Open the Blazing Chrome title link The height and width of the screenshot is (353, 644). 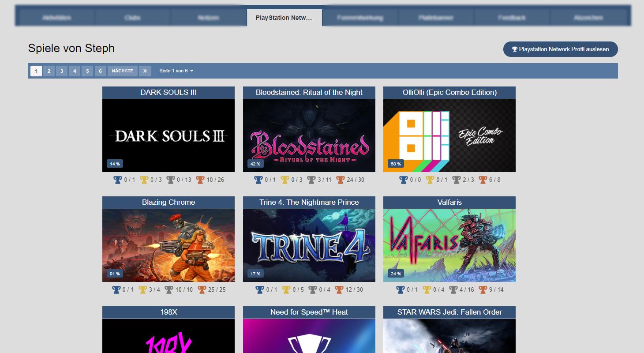click(x=168, y=202)
